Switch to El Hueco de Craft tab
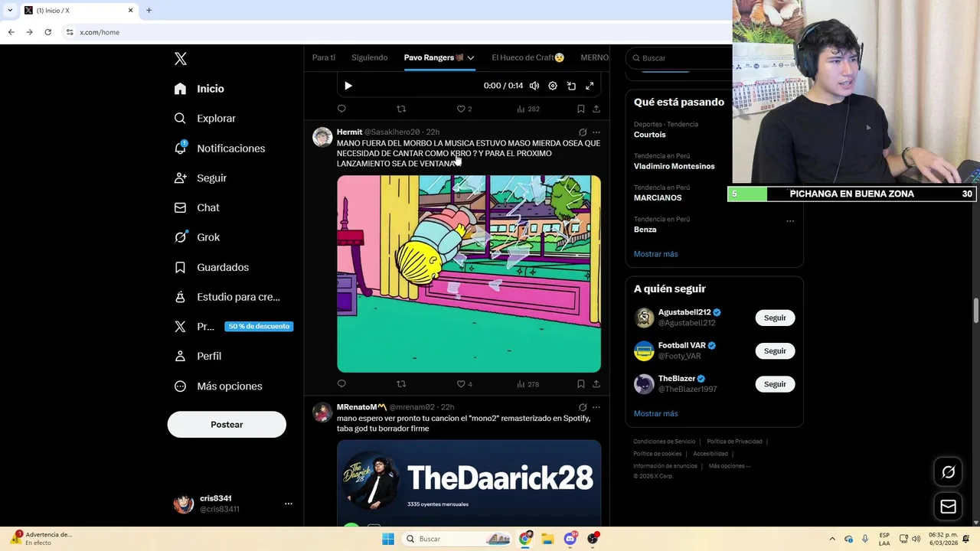Screen dimensions: 980x551 pyautogui.click(x=528, y=57)
